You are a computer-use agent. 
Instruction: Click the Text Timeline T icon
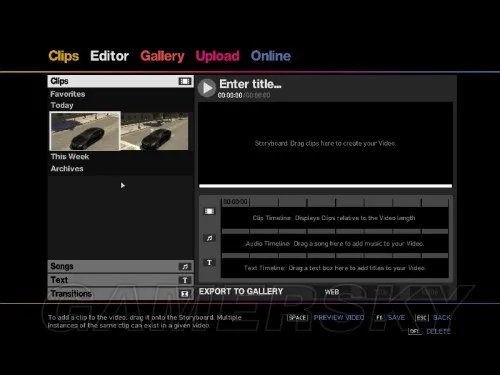point(209,263)
